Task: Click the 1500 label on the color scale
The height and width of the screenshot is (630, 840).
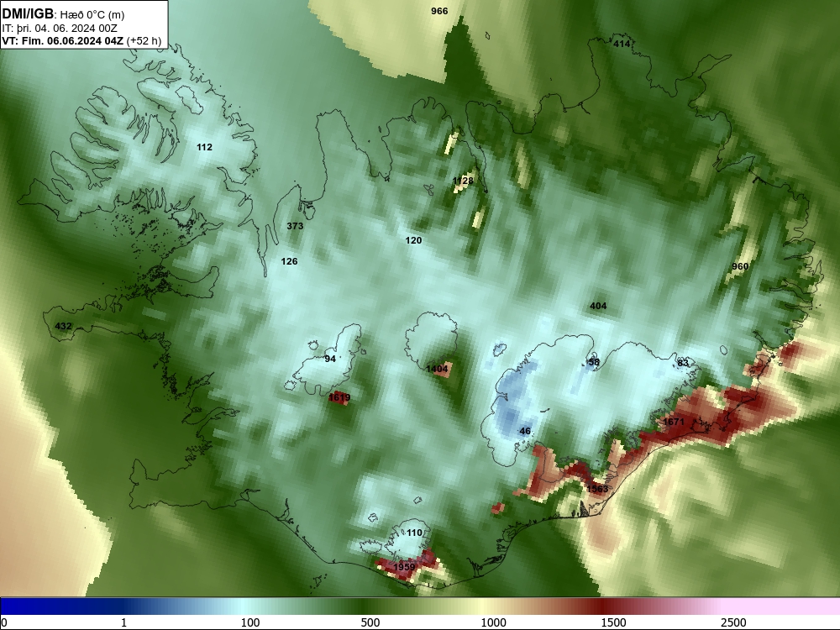Action: [614, 622]
